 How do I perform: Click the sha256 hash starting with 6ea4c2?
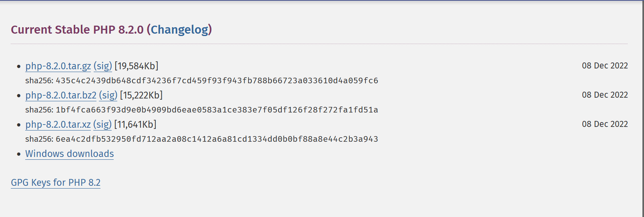pos(217,139)
